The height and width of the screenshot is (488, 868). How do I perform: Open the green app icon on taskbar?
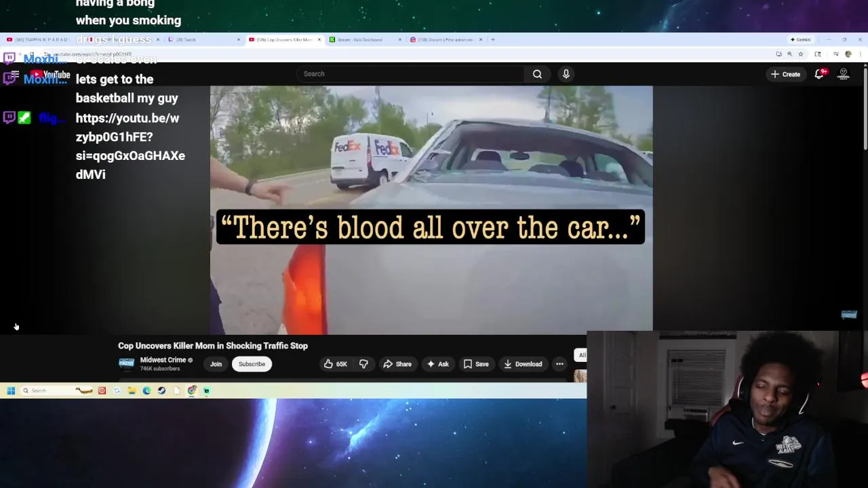point(207,390)
